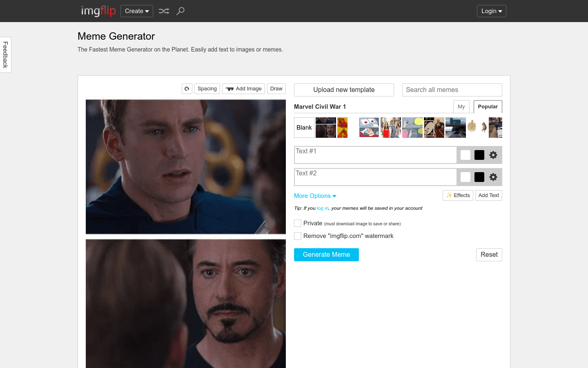Enable the Private checkbox

298,223
